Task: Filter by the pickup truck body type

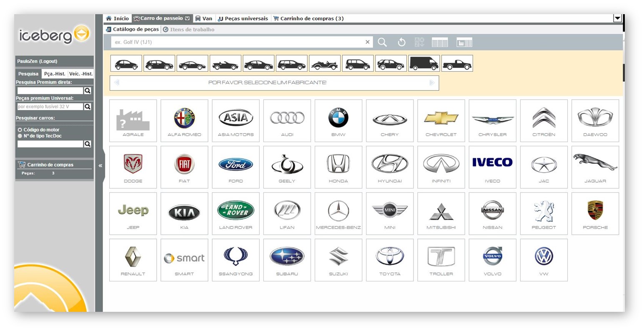Action: pyautogui.click(x=457, y=63)
